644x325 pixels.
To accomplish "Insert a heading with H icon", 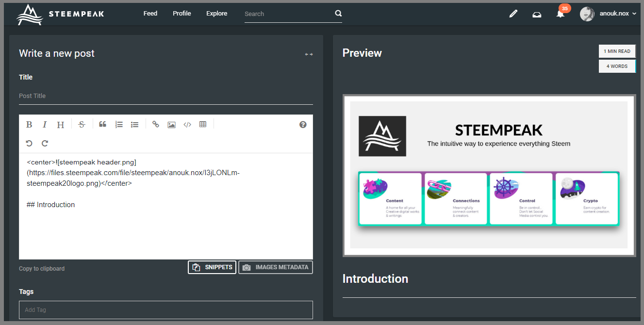I will [x=60, y=125].
